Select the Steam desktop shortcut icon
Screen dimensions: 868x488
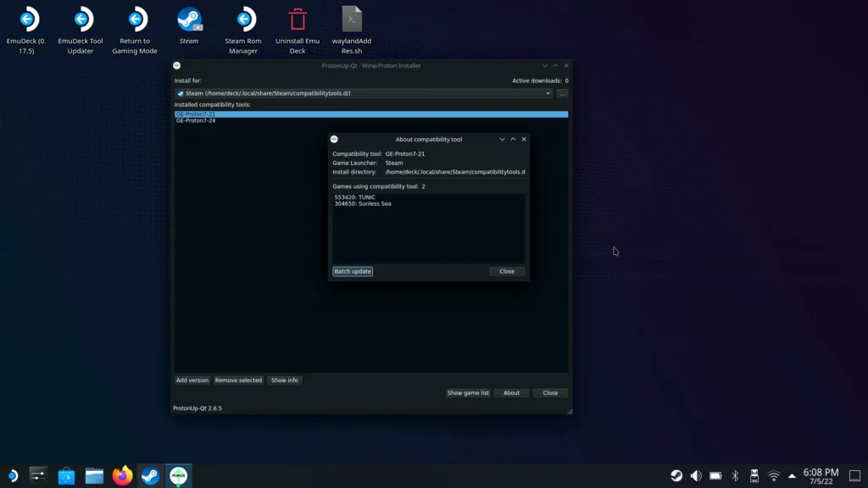point(189,26)
